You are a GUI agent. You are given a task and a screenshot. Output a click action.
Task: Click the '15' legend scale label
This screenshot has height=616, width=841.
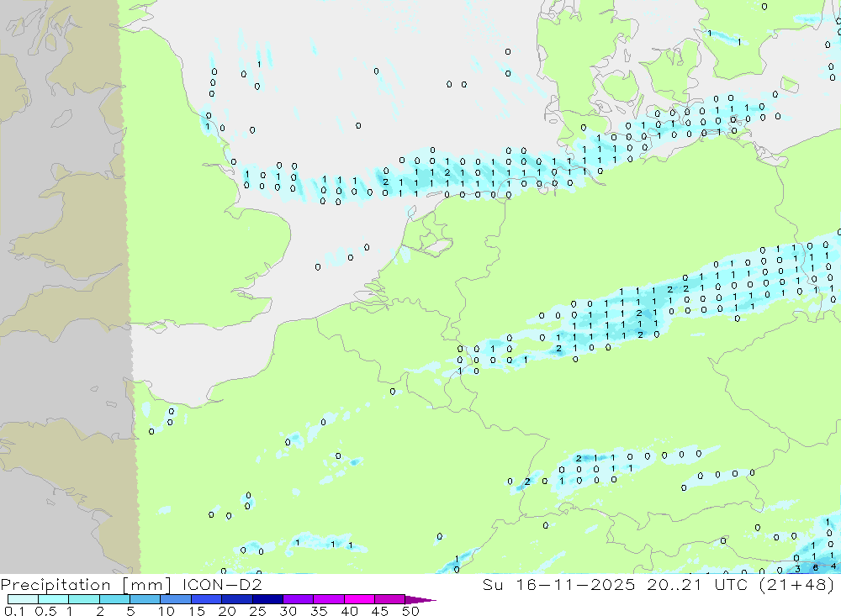[x=196, y=611]
